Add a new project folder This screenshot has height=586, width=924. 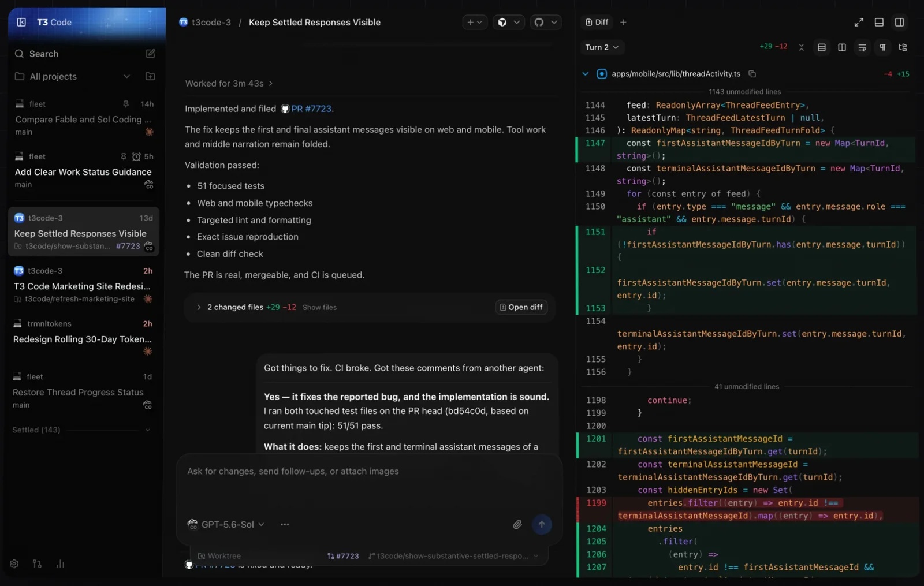tap(150, 76)
